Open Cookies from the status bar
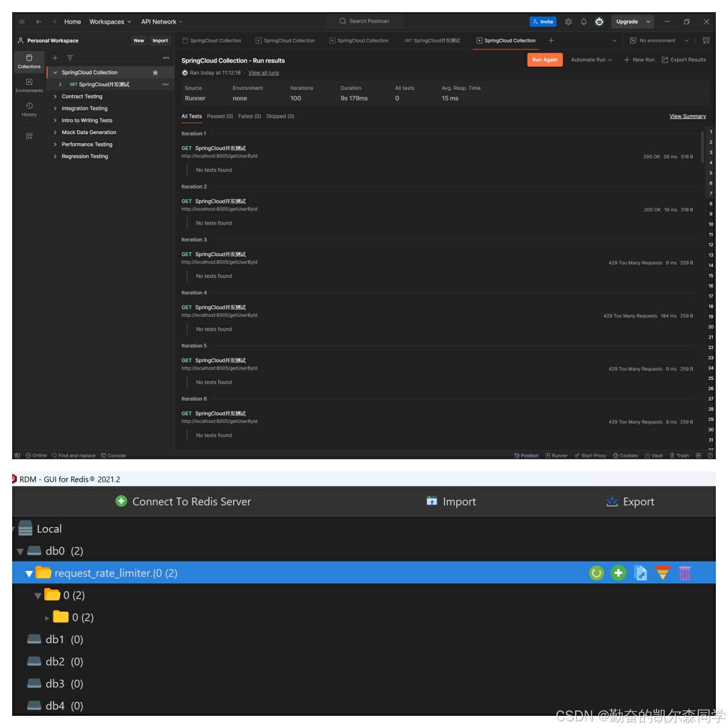 click(625, 456)
